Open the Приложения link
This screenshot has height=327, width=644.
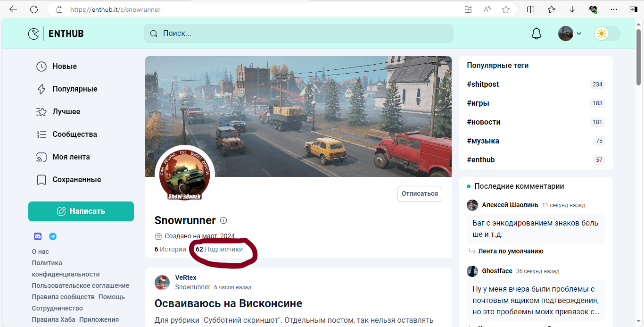pos(99,319)
